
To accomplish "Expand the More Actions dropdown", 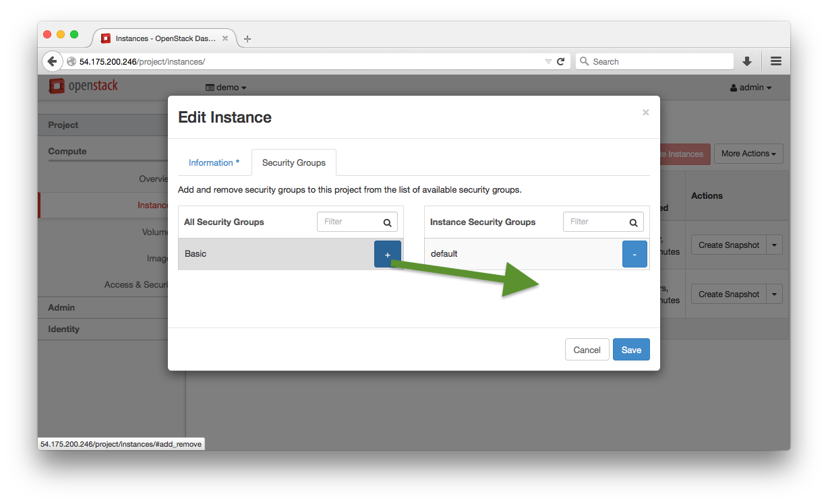I will 748,154.
